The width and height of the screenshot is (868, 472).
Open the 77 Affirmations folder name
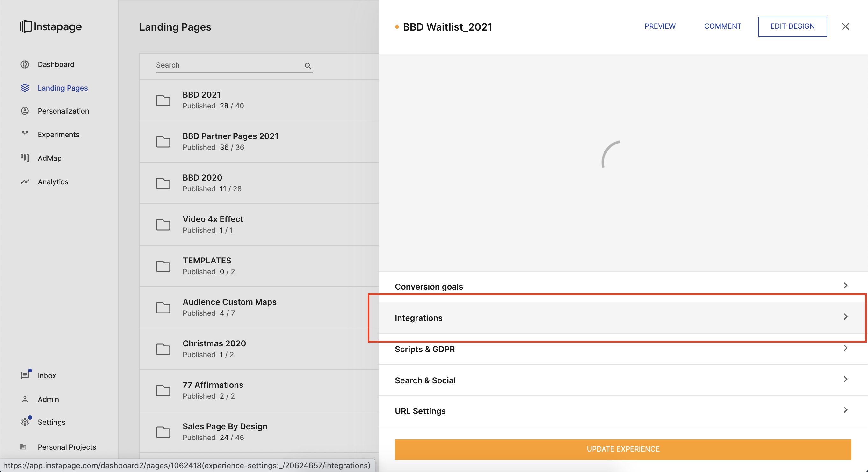tap(213, 385)
